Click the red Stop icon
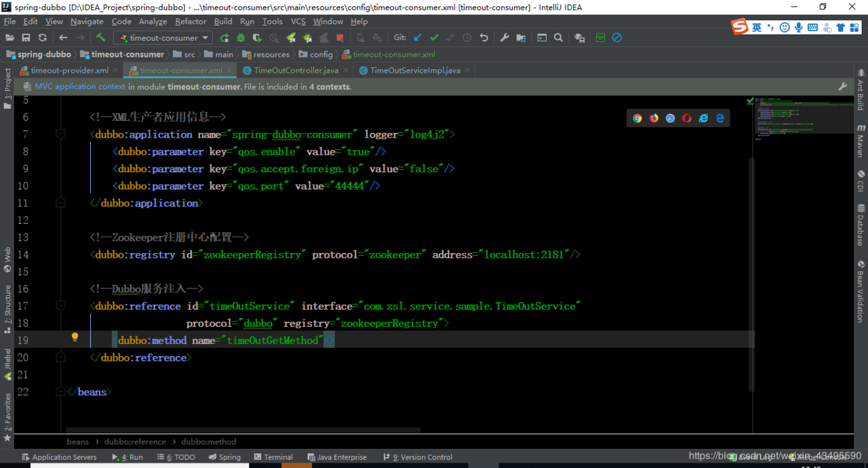The height and width of the screenshot is (468, 868). point(340,38)
